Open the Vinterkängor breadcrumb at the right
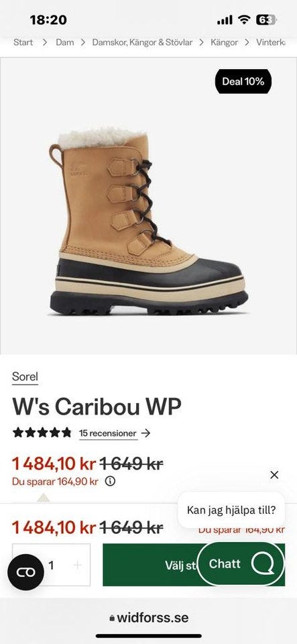 (270, 42)
